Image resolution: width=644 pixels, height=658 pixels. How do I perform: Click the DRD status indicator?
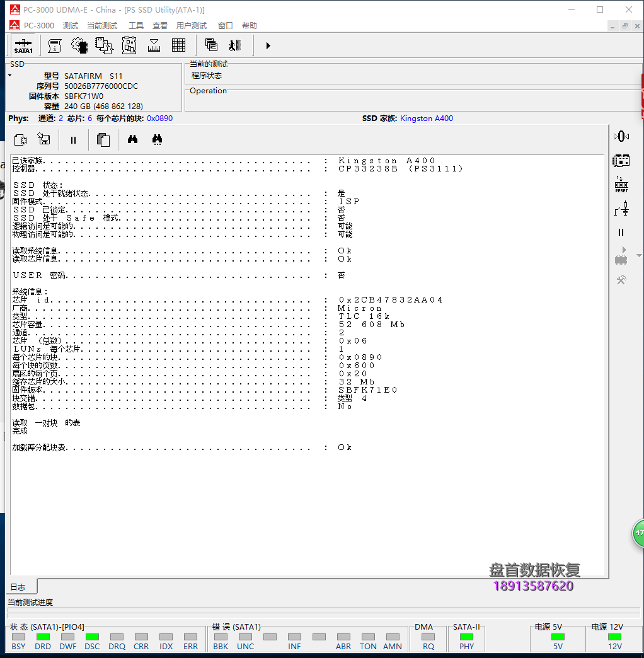[x=43, y=637]
